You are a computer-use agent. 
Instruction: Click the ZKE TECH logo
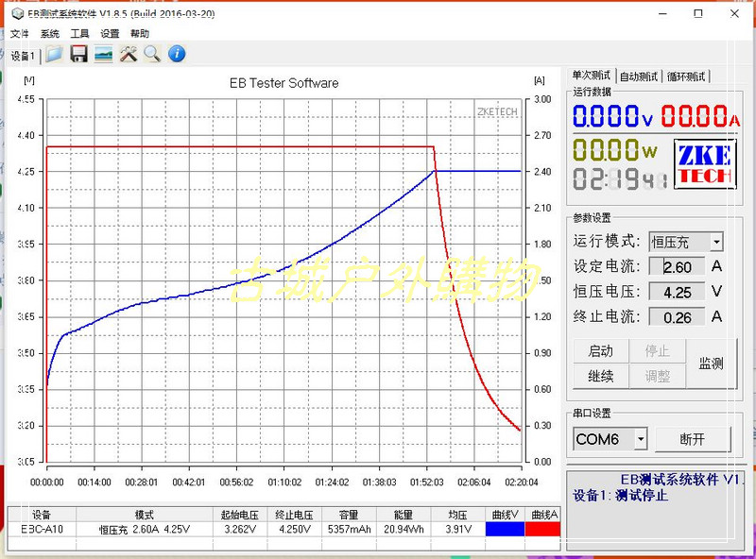click(x=703, y=164)
